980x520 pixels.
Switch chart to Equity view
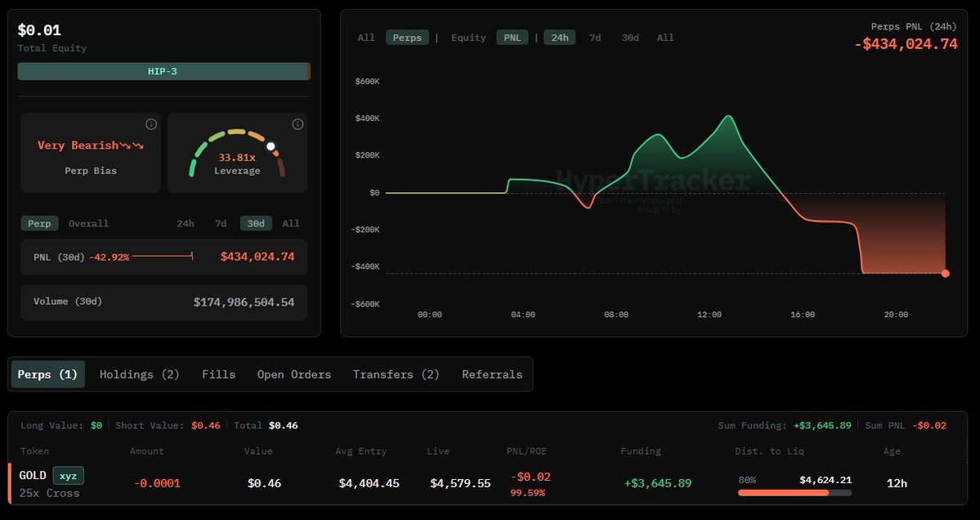pos(468,37)
